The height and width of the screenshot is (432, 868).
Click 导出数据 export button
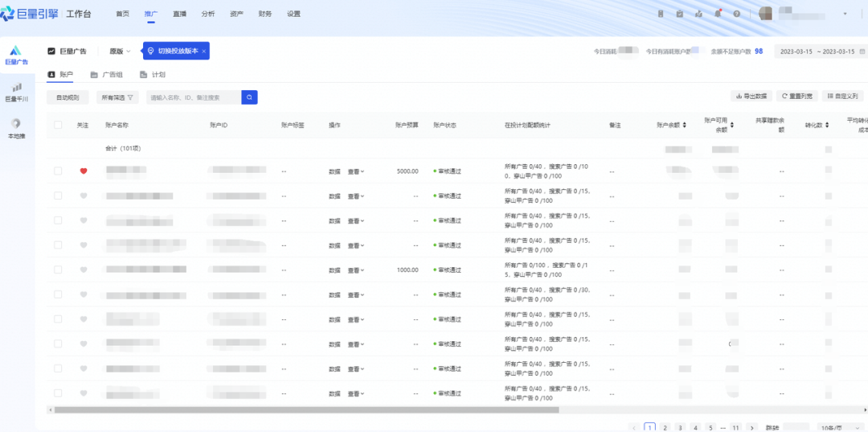point(751,96)
